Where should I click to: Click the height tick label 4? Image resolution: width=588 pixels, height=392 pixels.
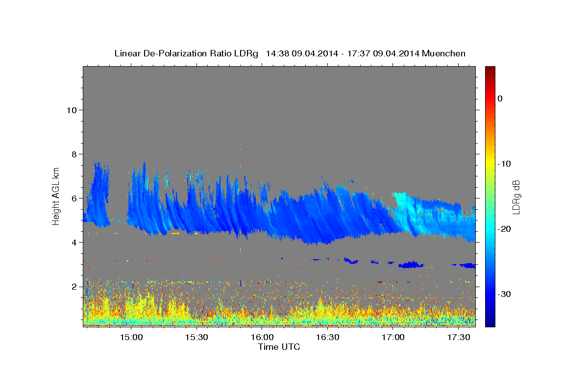(x=73, y=242)
